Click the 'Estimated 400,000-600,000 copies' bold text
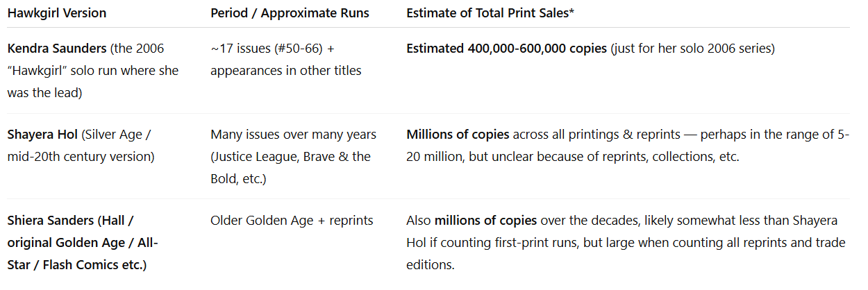The image size is (868, 290). (x=506, y=49)
